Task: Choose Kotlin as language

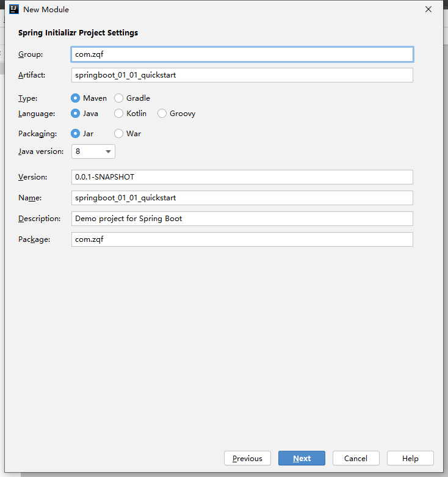Action: click(x=131, y=114)
